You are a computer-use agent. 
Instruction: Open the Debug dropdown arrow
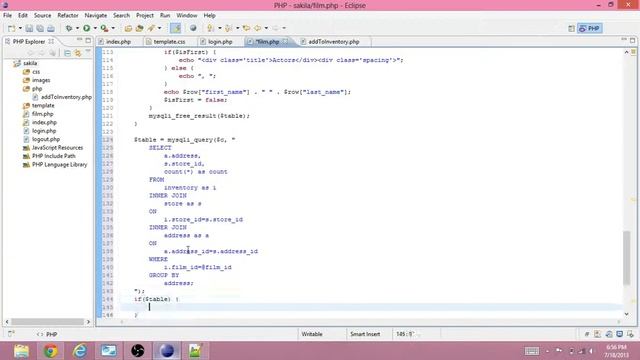click(77, 28)
